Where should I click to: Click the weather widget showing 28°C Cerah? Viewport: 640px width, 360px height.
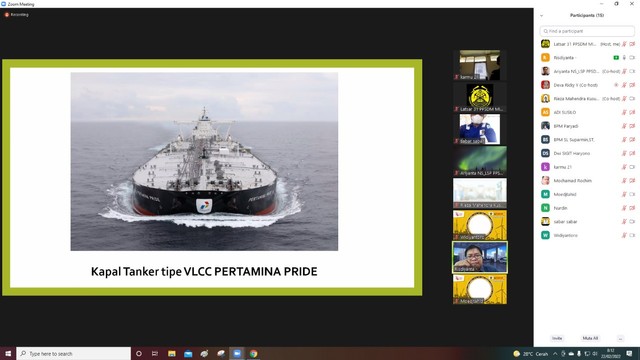click(531, 354)
